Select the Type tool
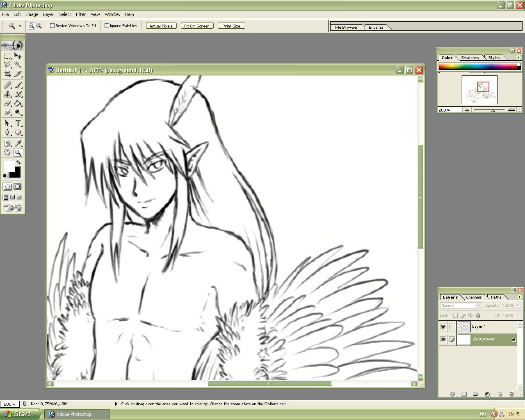The width and height of the screenshot is (525, 420). tap(18, 123)
